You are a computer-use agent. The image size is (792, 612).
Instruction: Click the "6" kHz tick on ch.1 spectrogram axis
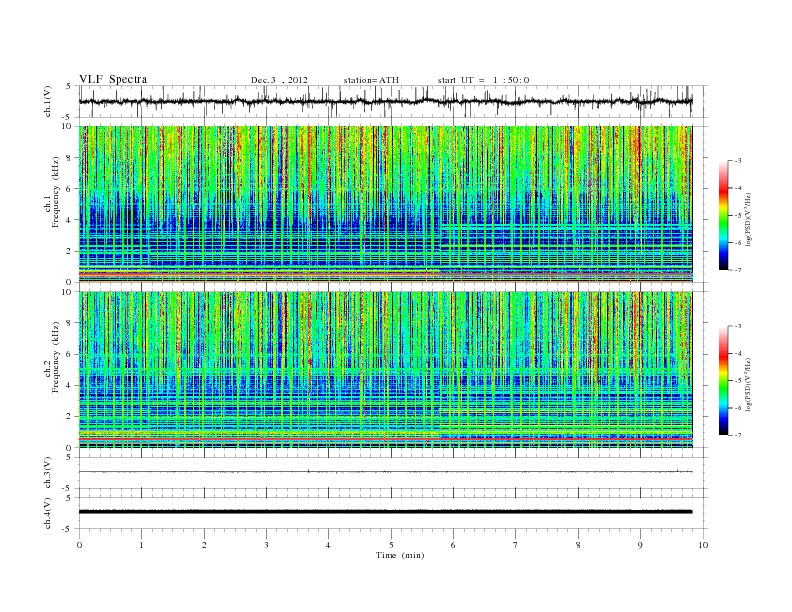69,189
